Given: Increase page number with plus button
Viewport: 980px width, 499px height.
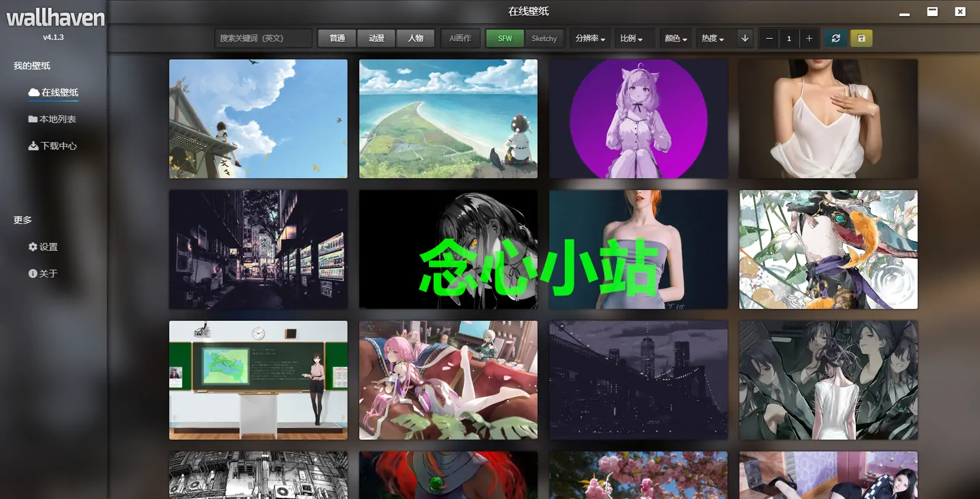Looking at the screenshot, I should pos(809,38).
